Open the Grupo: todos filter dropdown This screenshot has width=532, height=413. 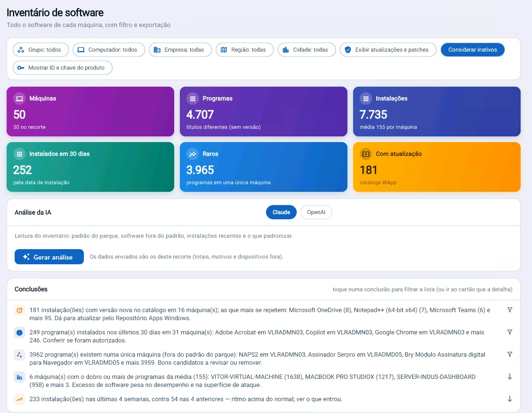point(41,50)
